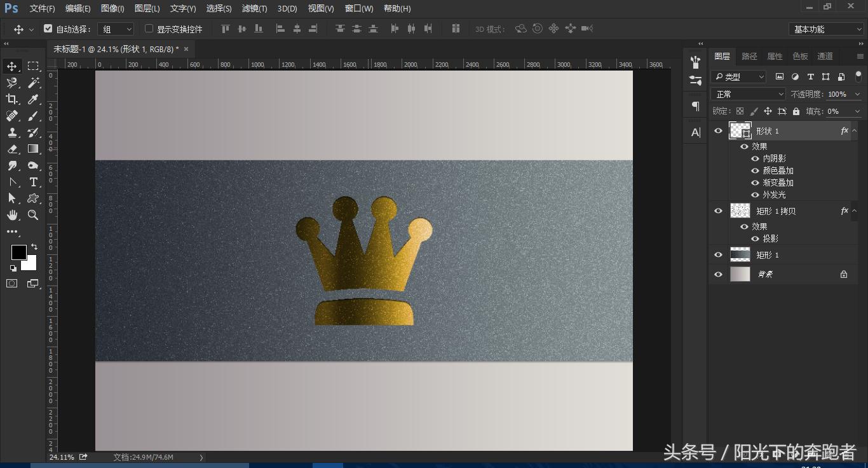Open the 滤镜(T) menu

(254, 9)
